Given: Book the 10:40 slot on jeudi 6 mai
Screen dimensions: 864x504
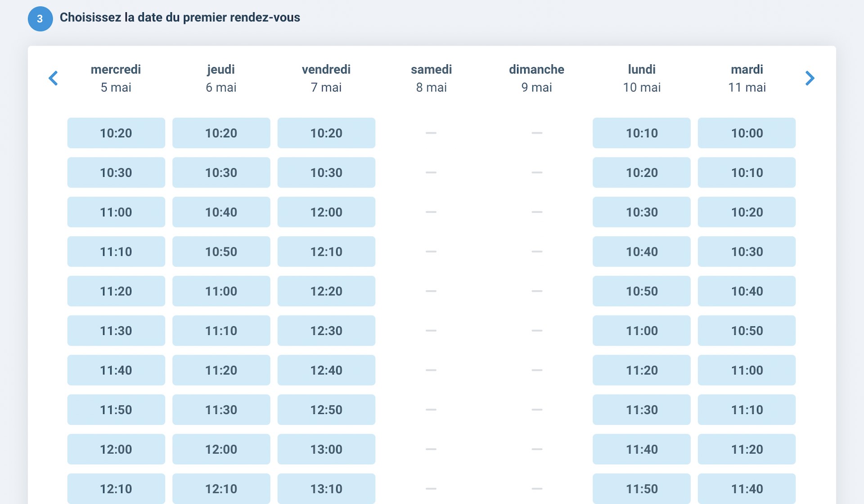Looking at the screenshot, I should point(221,212).
